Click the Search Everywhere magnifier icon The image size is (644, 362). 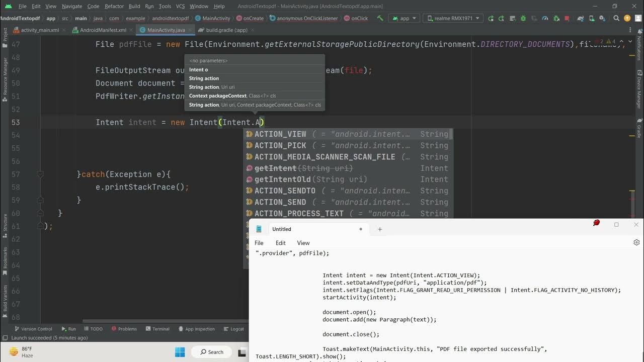[x=616, y=18]
